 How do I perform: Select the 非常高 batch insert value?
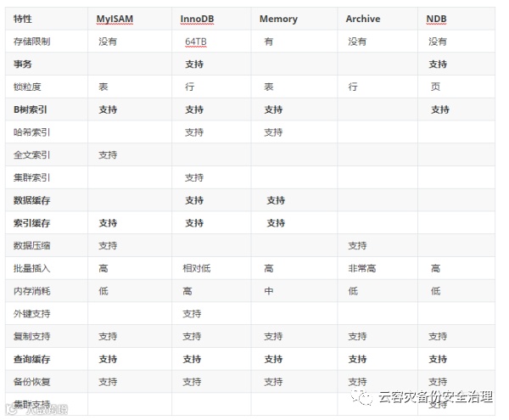362,268
